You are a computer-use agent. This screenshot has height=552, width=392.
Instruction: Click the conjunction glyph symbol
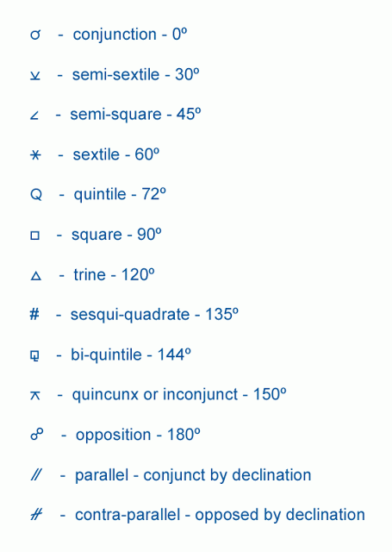coord(35,34)
